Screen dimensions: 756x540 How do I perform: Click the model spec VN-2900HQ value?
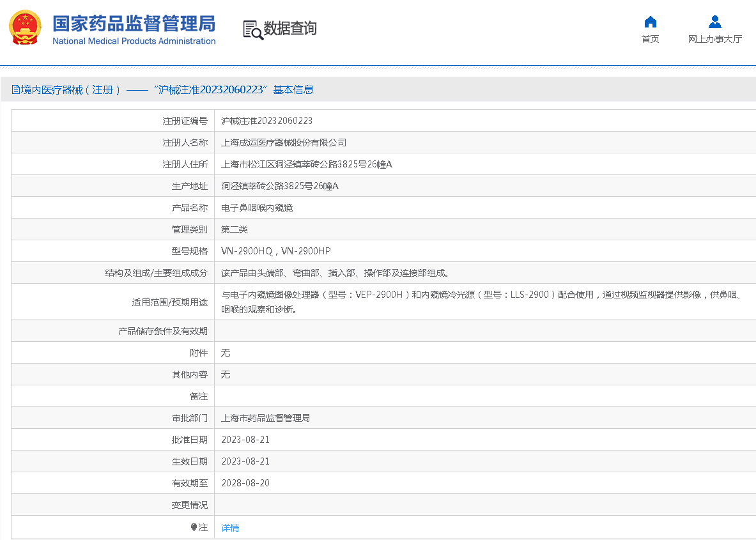pos(247,251)
